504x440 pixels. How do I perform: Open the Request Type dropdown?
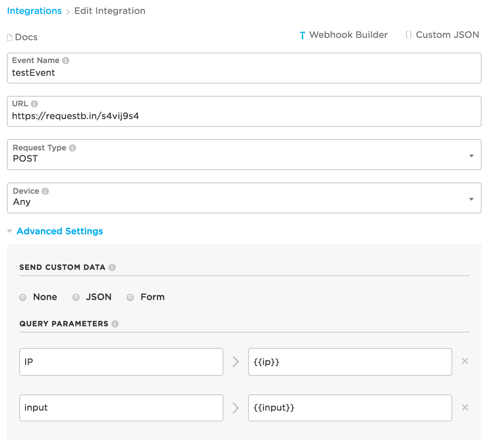471,156
